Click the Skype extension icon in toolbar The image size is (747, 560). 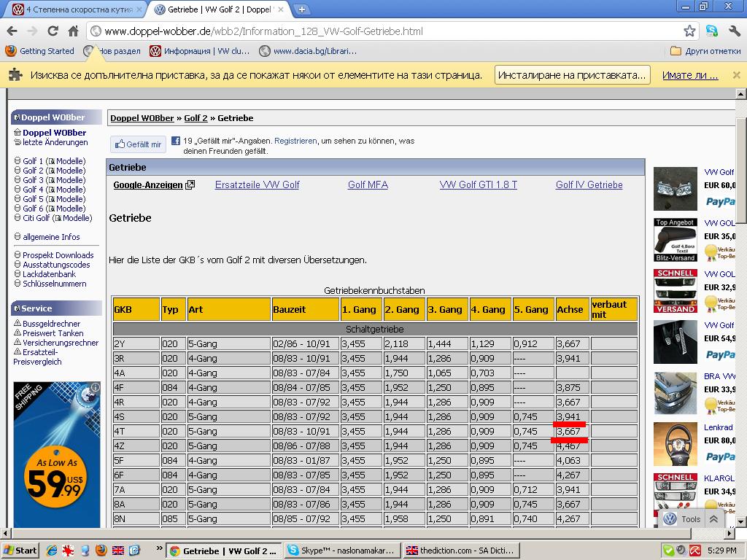712,31
